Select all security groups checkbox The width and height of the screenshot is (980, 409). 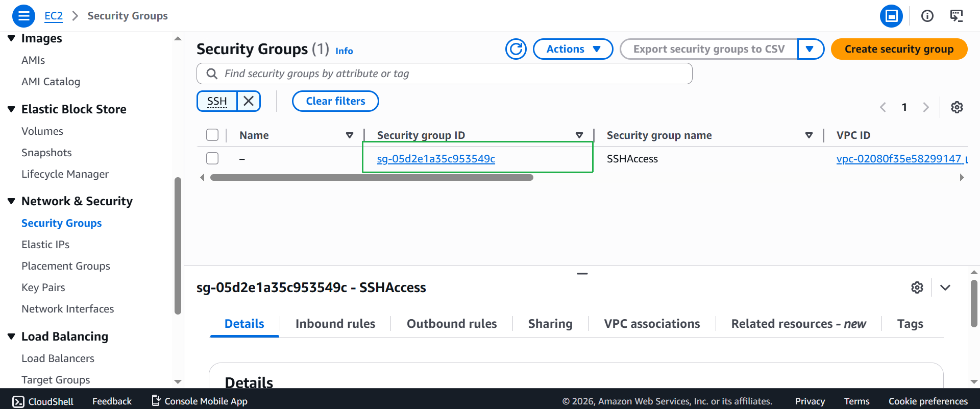pyautogui.click(x=212, y=135)
